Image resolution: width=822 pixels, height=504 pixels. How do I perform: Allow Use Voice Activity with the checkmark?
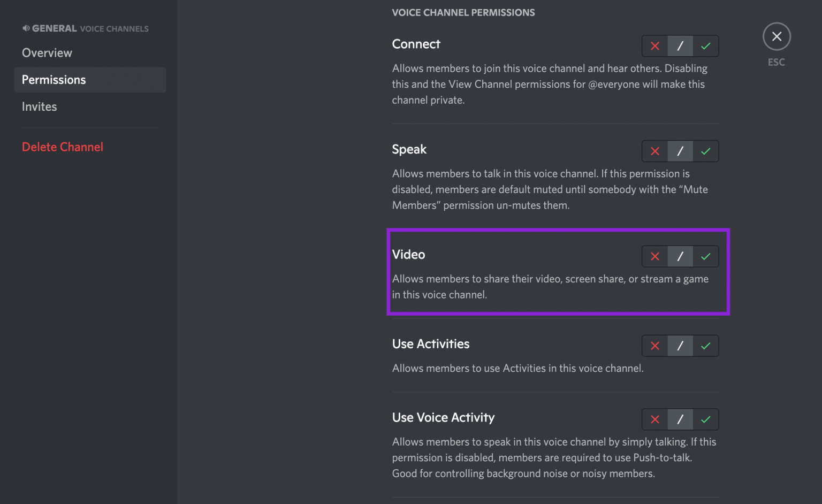click(705, 419)
